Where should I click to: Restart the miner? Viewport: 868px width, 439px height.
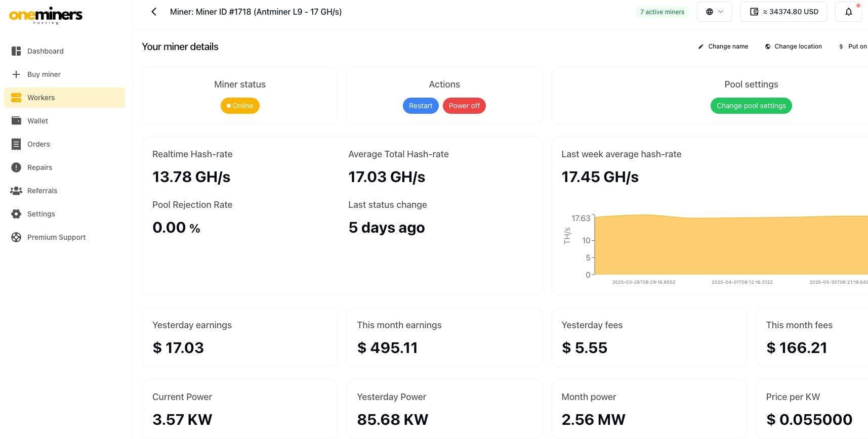[x=420, y=106]
